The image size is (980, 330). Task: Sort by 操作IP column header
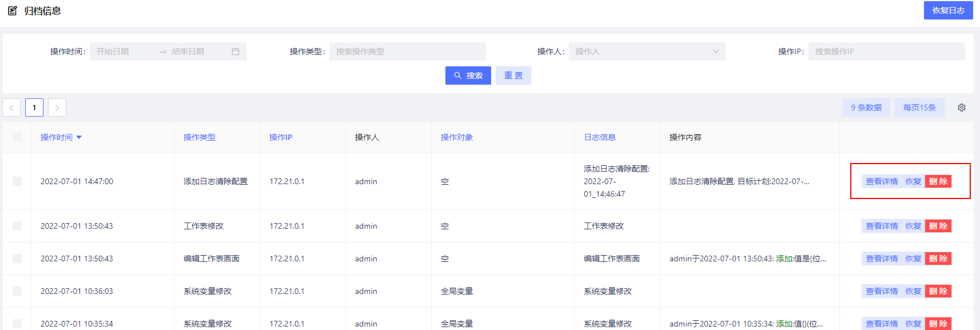click(x=281, y=137)
